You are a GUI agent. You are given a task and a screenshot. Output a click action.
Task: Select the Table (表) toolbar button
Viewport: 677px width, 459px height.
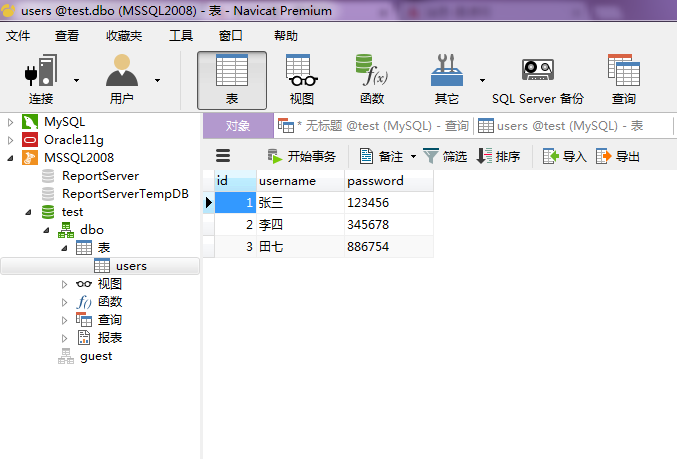click(232, 80)
